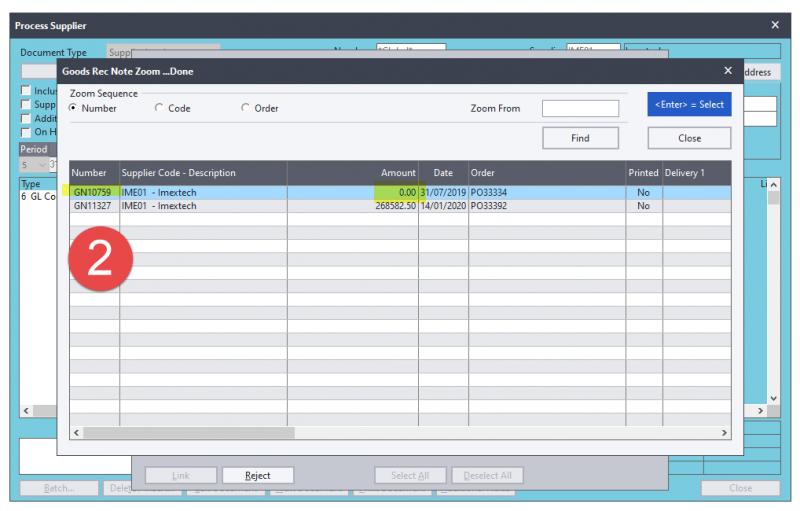The image size is (800, 511).
Task: Click Close button below the Select button
Action: click(689, 138)
